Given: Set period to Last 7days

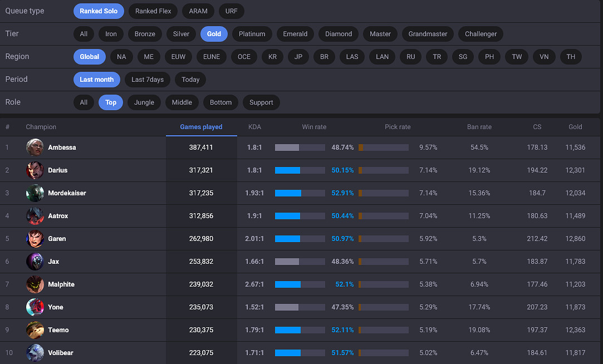Looking at the screenshot, I should pyautogui.click(x=148, y=80).
